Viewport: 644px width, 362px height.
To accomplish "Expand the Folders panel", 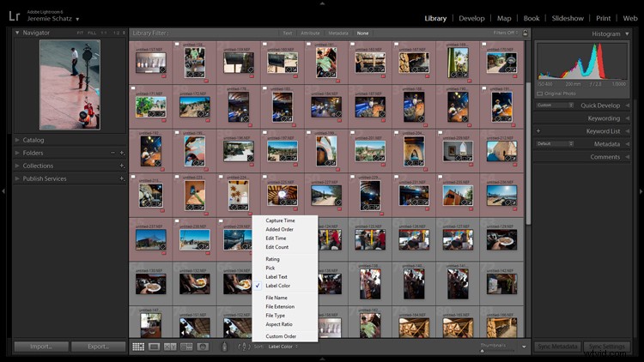I will (17, 153).
